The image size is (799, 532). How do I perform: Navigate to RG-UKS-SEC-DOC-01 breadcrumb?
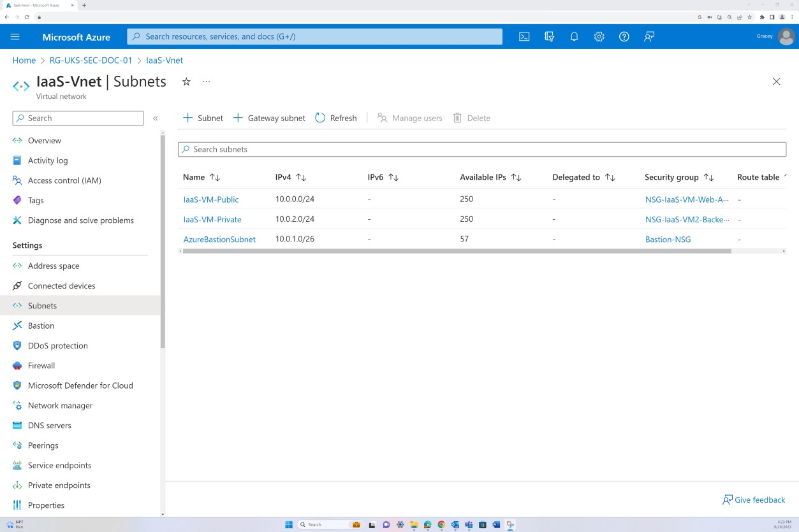[91, 60]
